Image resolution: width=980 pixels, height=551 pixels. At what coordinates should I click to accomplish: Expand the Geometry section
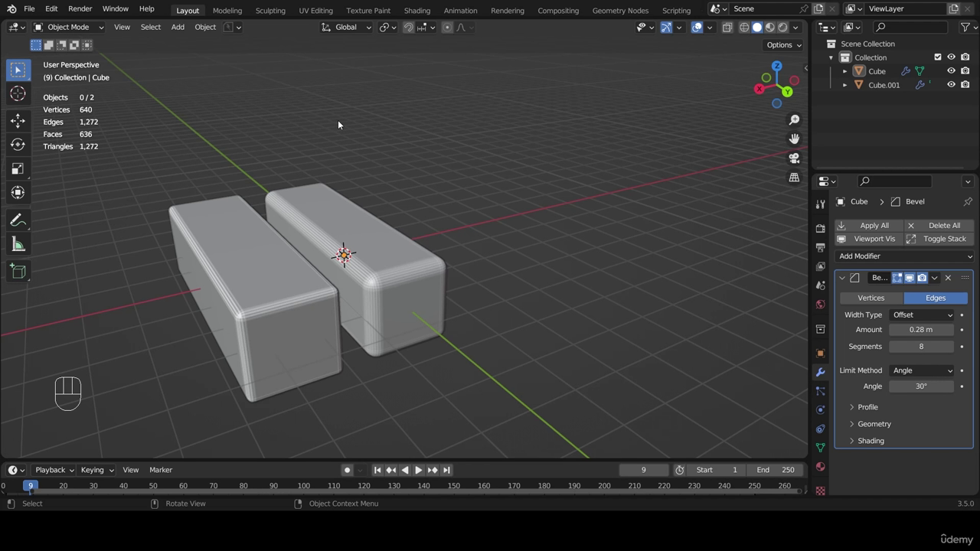point(874,424)
